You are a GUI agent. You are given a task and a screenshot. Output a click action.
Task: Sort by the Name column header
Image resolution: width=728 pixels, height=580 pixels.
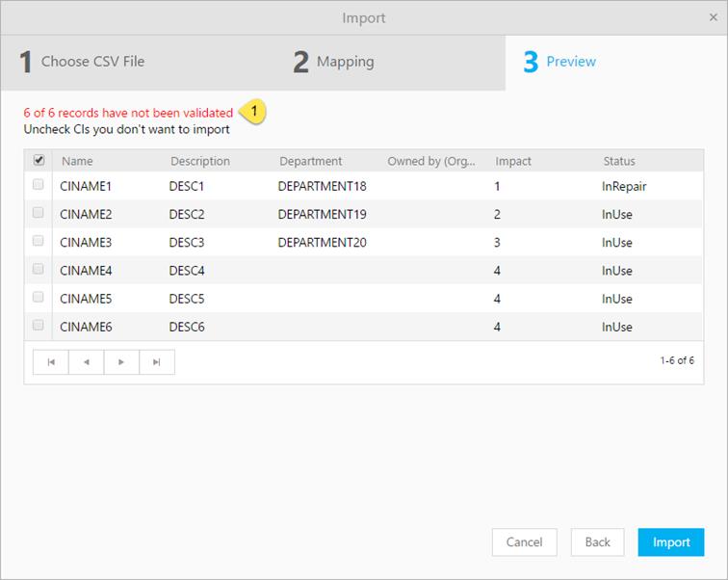pos(77,161)
